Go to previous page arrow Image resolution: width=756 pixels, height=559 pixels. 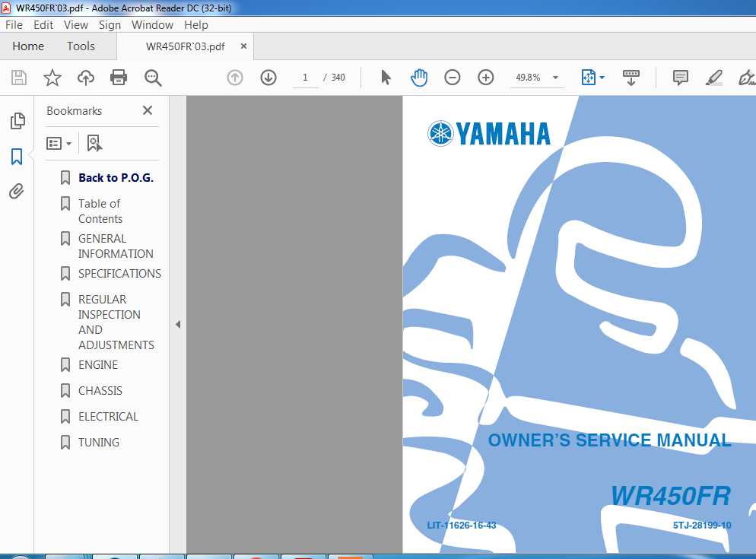click(x=235, y=78)
